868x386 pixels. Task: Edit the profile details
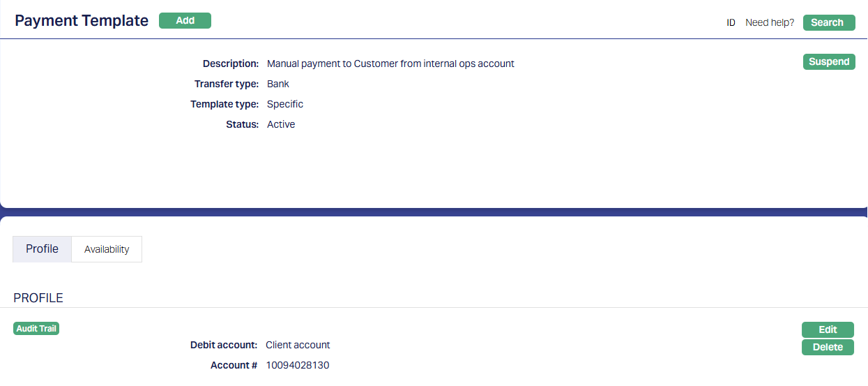tap(828, 329)
